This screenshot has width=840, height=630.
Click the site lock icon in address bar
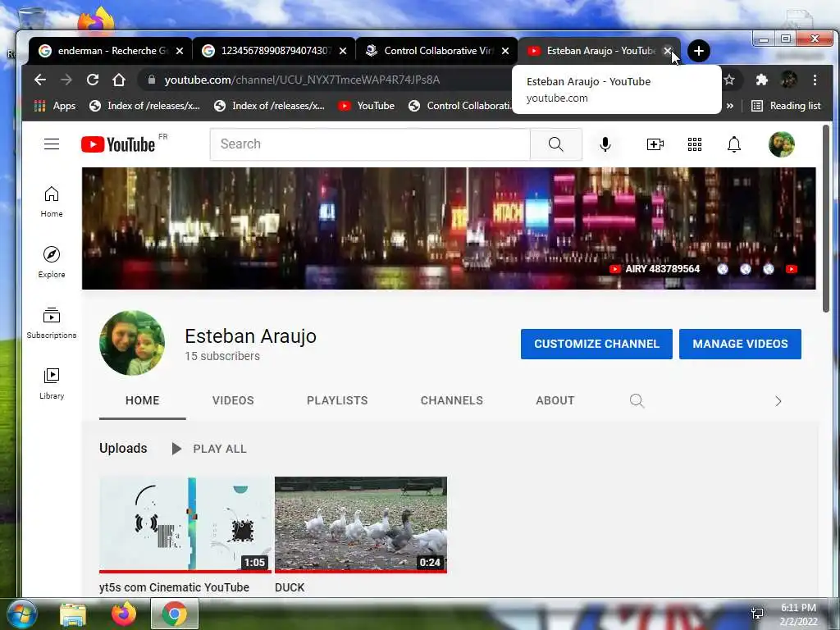tap(152, 80)
